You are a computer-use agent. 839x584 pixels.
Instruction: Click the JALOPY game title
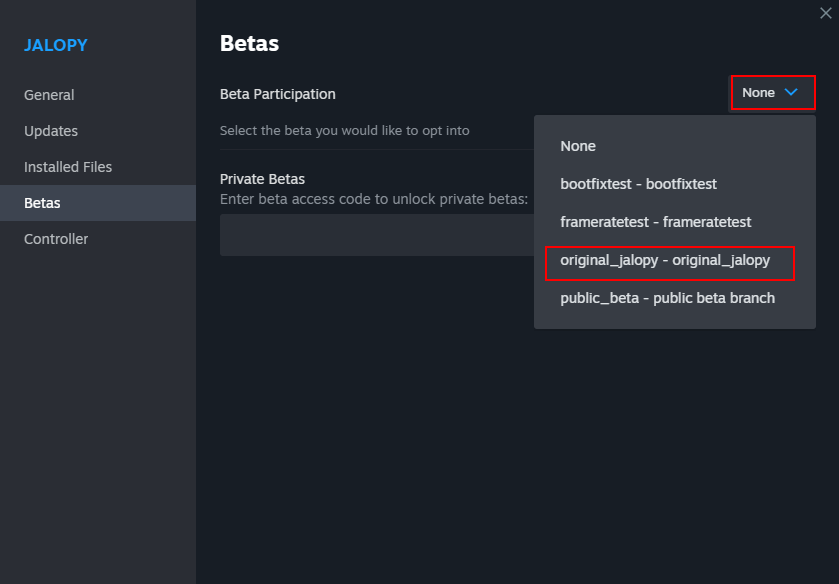(x=56, y=45)
